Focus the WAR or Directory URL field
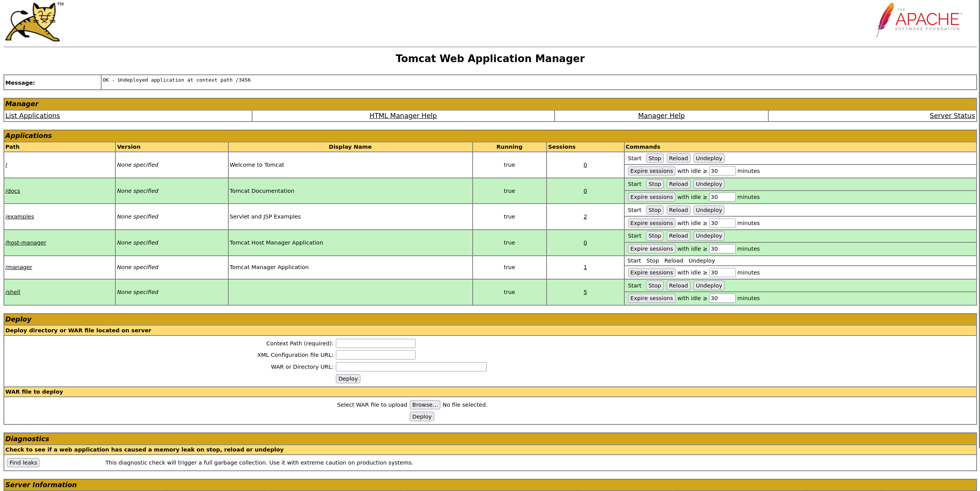Image resolution: width=980 pixels, height=491 pixels. [411, 367]
